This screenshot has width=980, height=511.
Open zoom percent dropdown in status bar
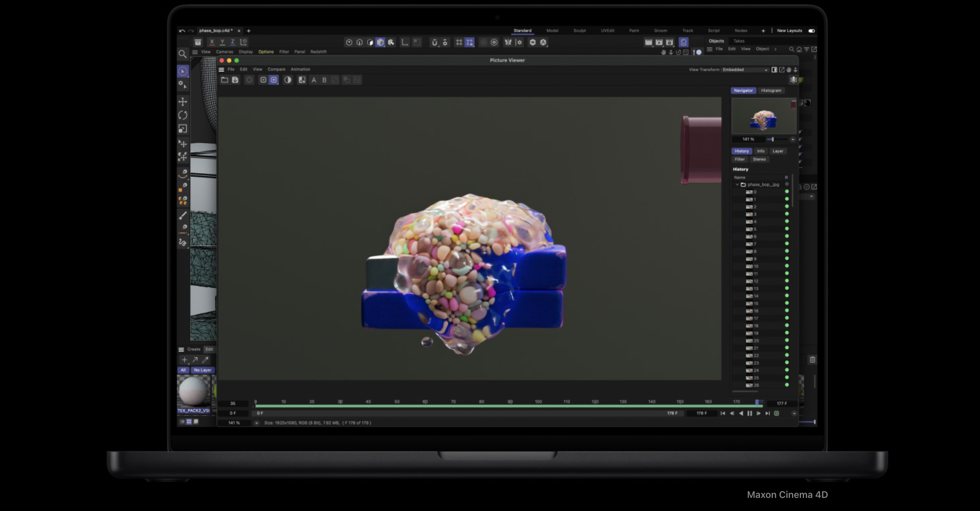pyautogui.click(x=256, y=423)
